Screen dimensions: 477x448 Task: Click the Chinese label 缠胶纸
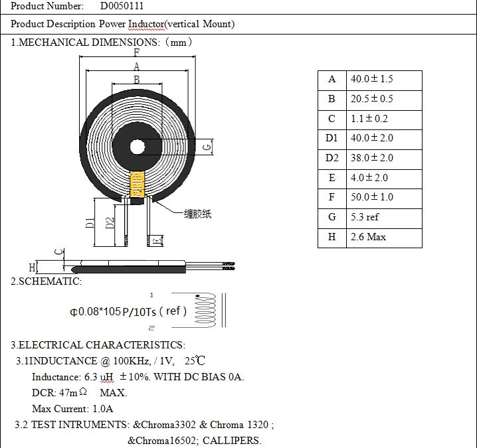197,214
